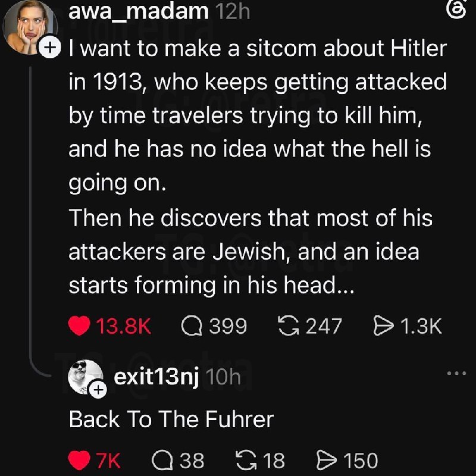Open the Threads logo in the corner
Image resolution: width=476 pixels, height=476 pixels.
456,10
